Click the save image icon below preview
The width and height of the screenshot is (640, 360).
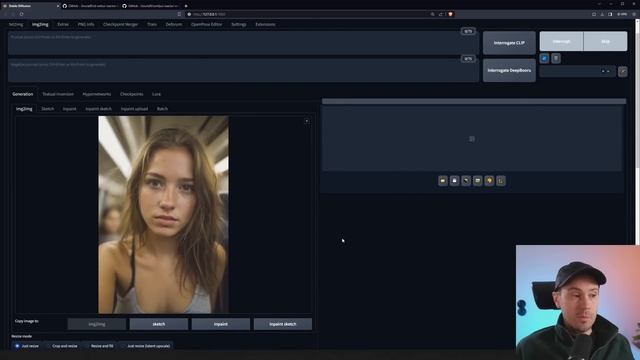click(x=454, y=181)
